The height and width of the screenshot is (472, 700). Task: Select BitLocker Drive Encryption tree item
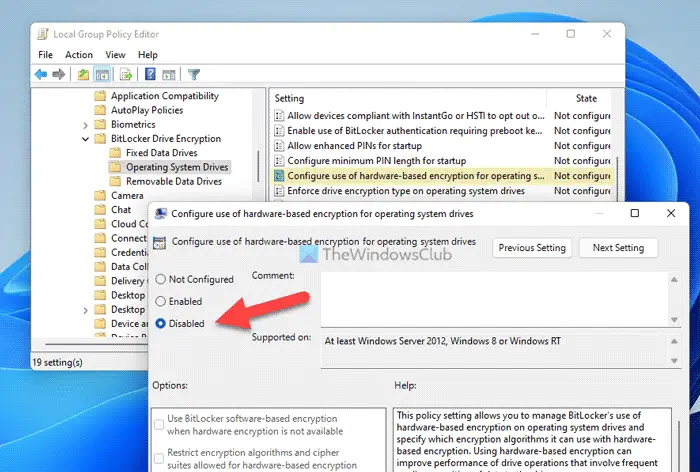(166, 139)
